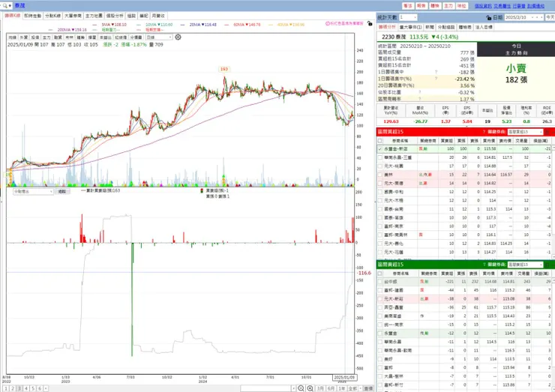Check the 統一-南京 row checkbox in sell table
Image resolution: width=555 pixels, height=392 pixels.
click(379, 325)
